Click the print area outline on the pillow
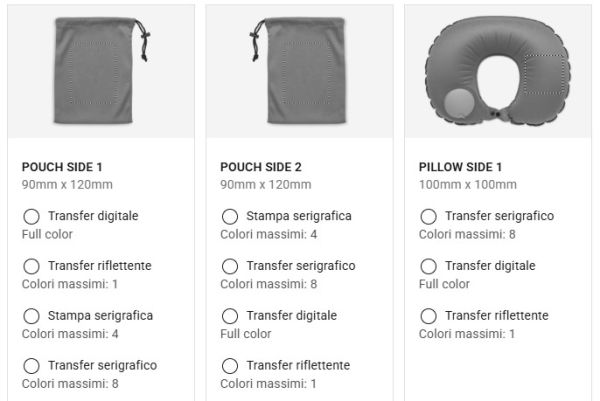The height and width of the screenshot is (401, 600). point(545,75)
